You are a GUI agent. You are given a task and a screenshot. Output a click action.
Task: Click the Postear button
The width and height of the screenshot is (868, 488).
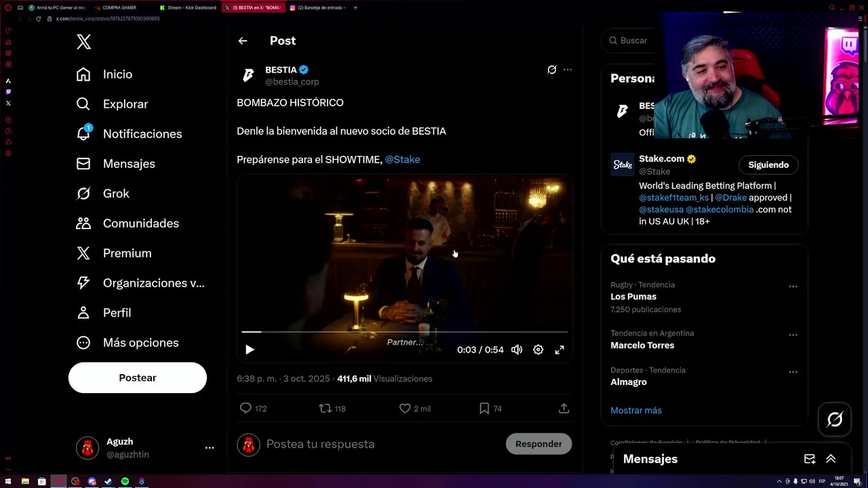click(138, 378)
